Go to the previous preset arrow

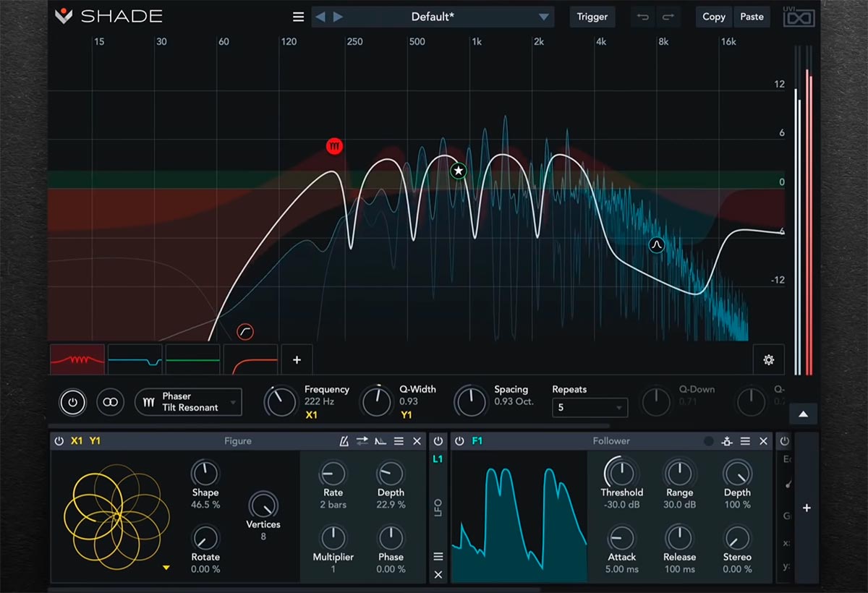click(x=320, y=17)
